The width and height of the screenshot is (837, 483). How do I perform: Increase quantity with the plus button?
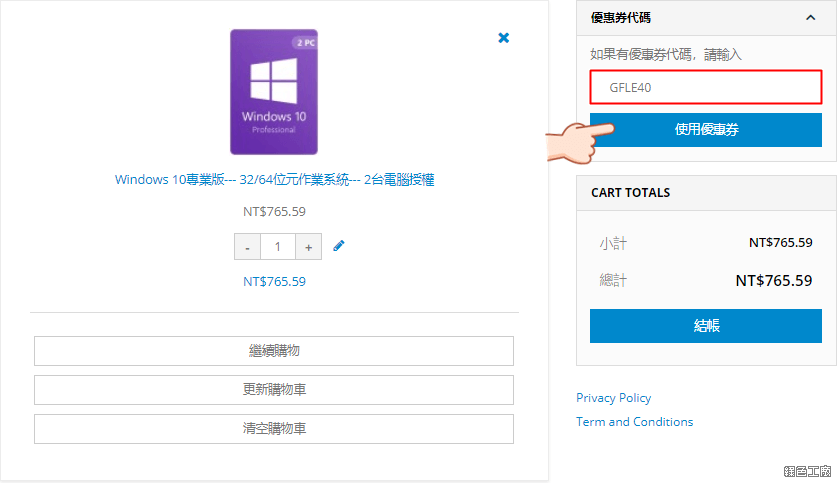309,247
